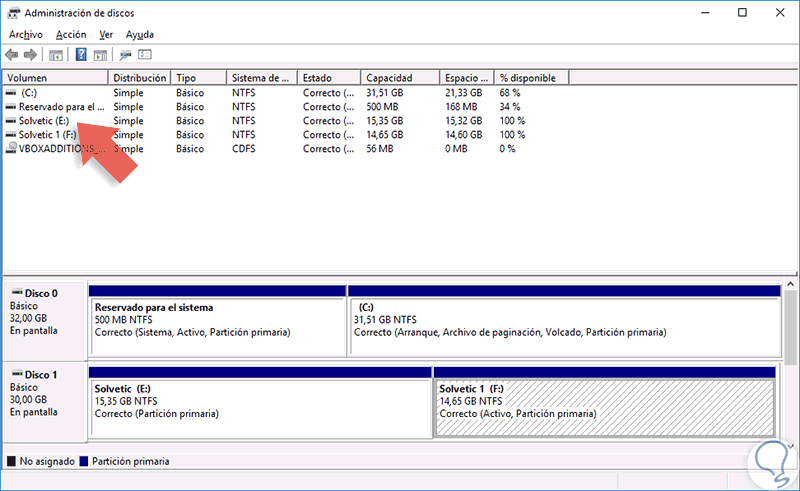Select the (C:) volume drive icon
This screenshot has width=800, height=491.
(x=11, y=93)
